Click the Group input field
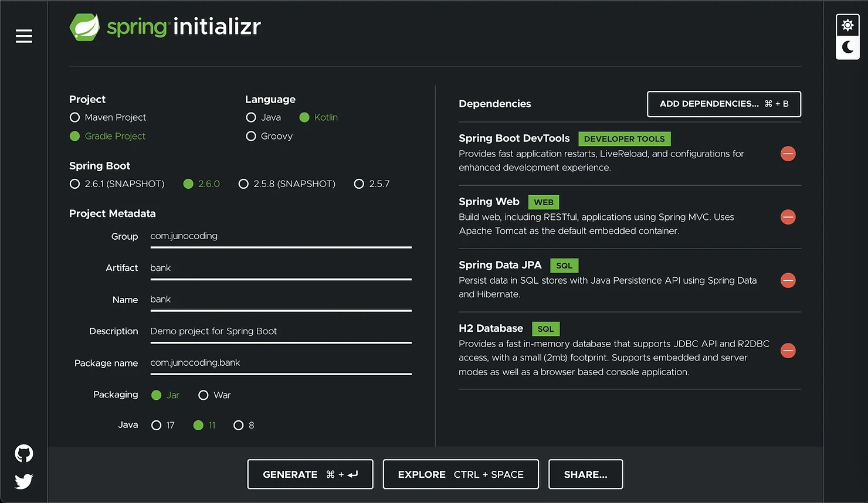Viewport: 868px width, 503px height. pos(281,236)
